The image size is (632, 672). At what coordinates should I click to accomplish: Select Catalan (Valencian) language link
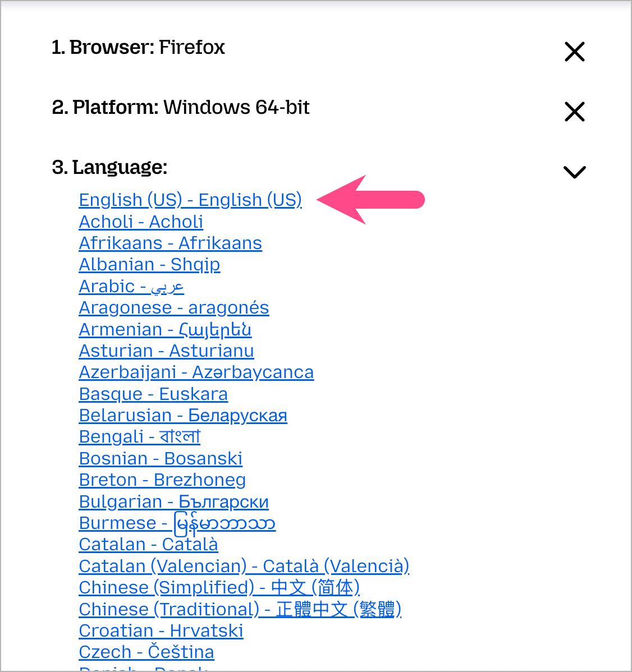point(244,566)
